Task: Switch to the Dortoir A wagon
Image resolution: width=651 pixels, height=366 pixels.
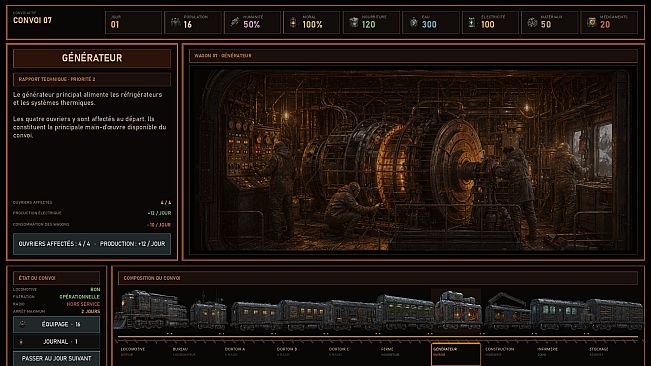Action: tap(247, 352)
